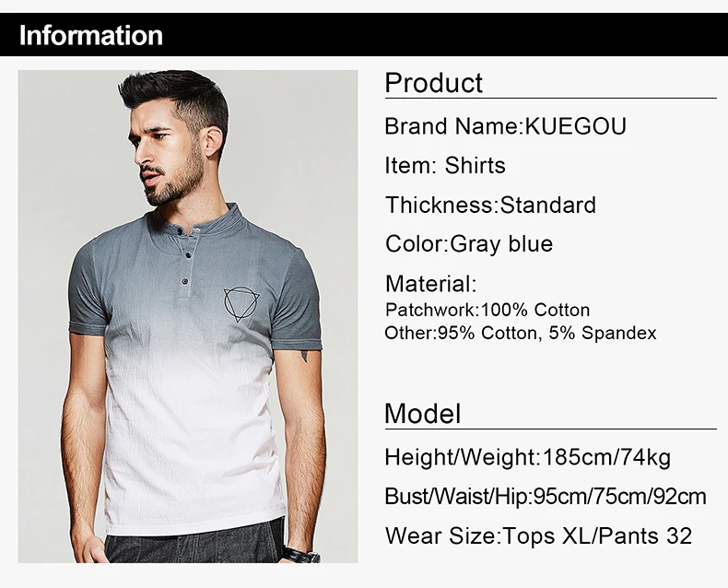Click the Thickness:Standard line
This screenshot has height=588, width=728.
[490, 205]
